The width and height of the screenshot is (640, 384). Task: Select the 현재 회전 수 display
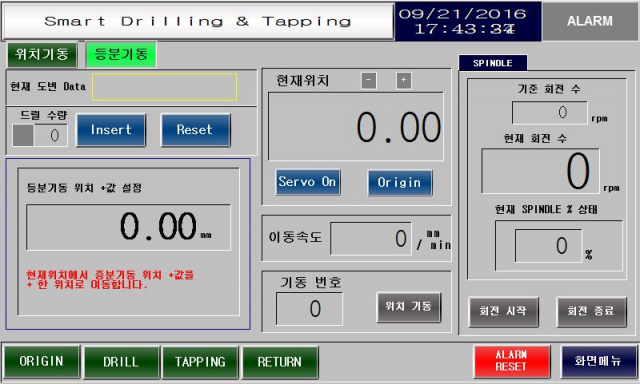coord(540,171)
